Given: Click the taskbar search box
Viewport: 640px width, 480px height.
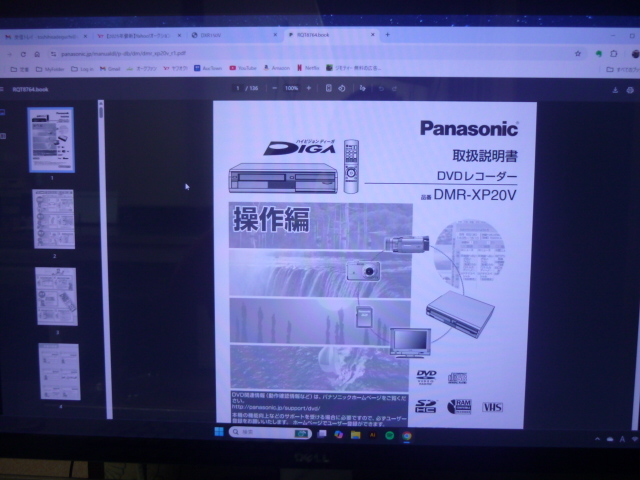Looking at the screenshot, I should click(x=270, y=433).
